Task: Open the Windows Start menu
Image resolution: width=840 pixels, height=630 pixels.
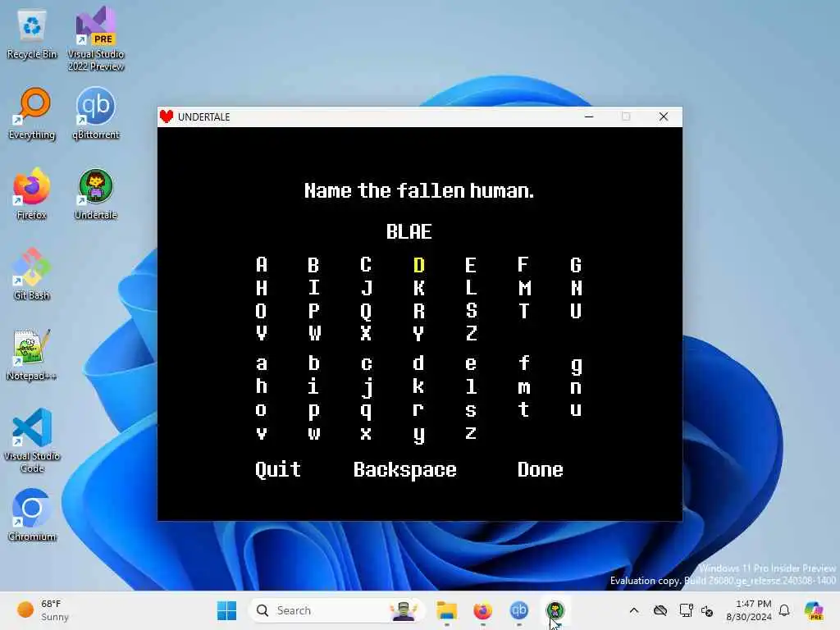Action: (x=226, y=610)
